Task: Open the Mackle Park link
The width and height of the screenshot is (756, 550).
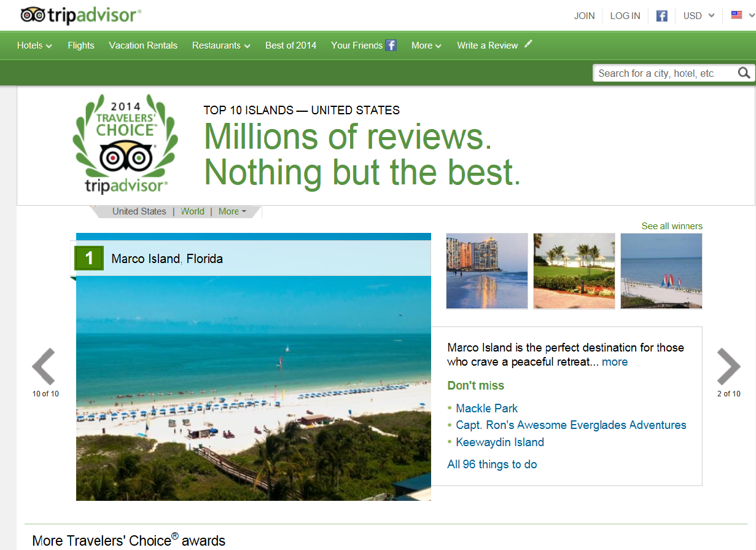Action: pos(486,409)
